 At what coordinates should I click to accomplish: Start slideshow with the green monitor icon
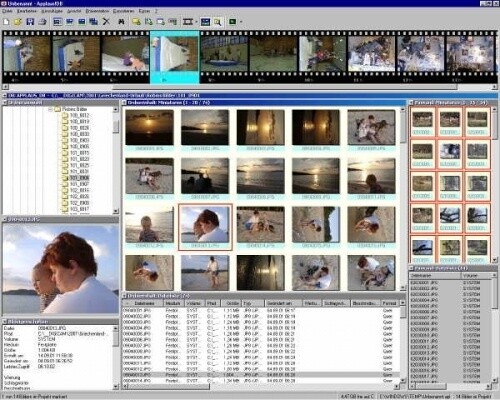point(233,22)
